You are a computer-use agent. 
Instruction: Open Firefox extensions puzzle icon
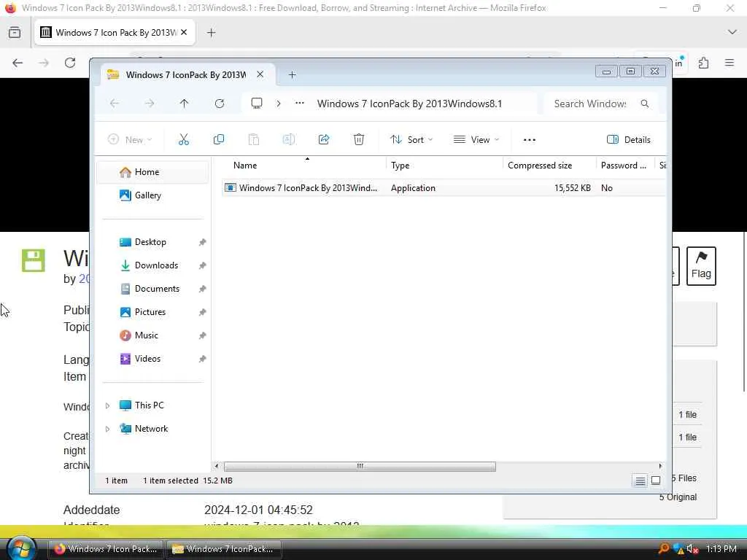704,63
